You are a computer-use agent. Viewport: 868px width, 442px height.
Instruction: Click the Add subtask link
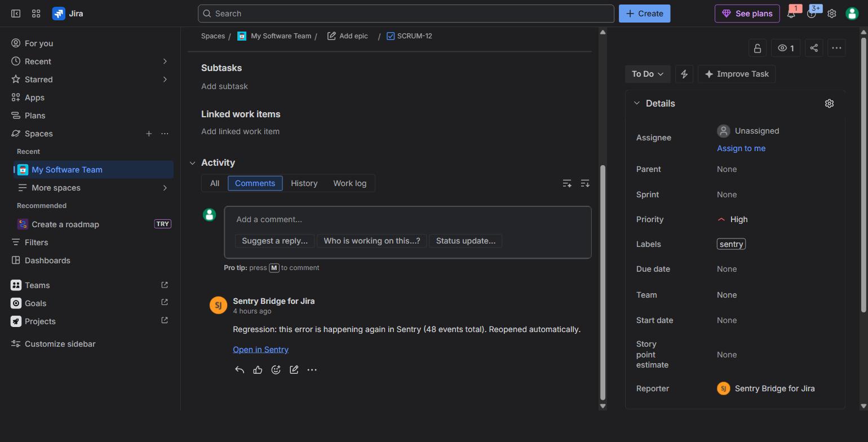[x=224, y=86]
